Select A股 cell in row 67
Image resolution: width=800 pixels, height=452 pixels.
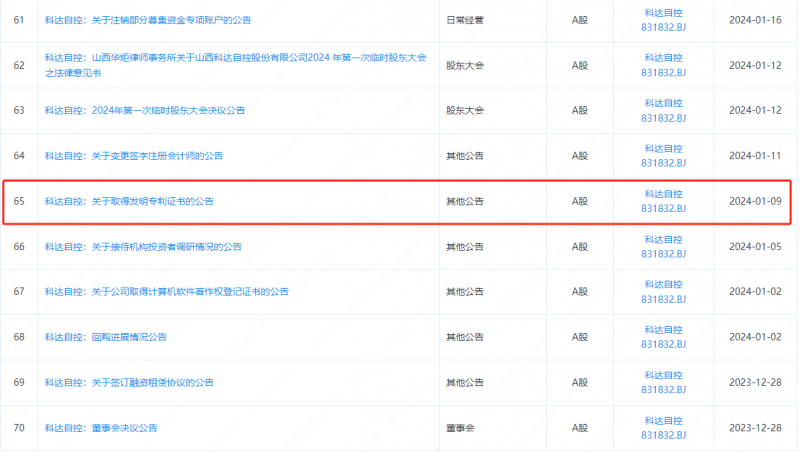point(580,291)
